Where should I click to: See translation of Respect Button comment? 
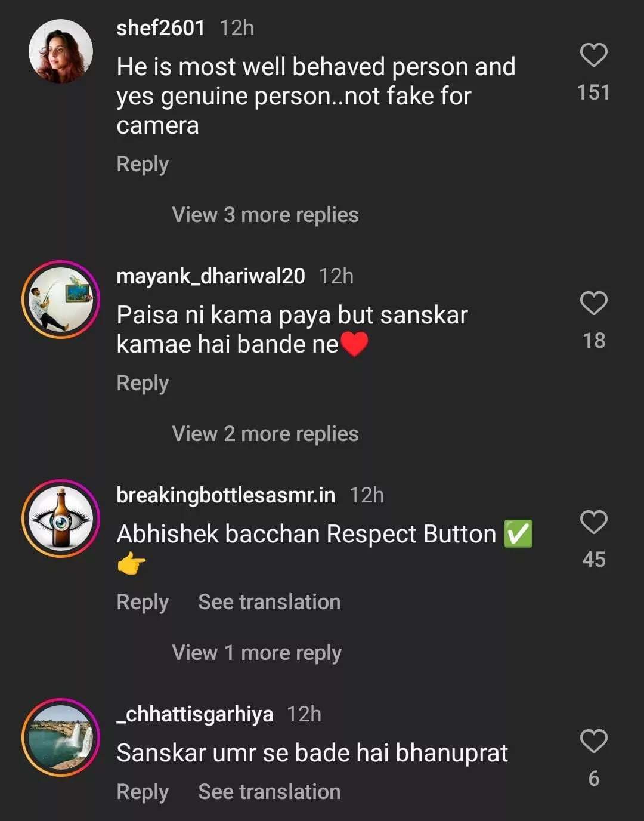[x=269, y=602]
